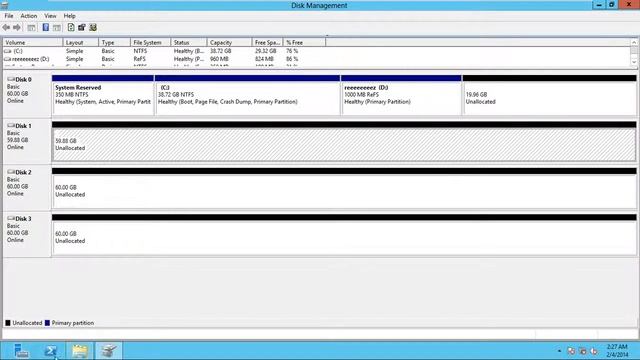The width and height of the screenshot is (640, 360).
Task: Click the Disk Management taskbar button
Action: point(109,351)
